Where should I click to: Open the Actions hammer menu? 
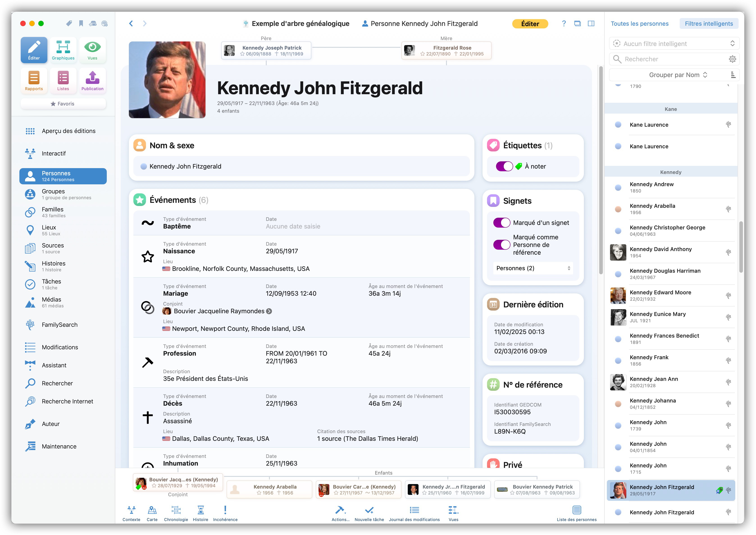[340, 514]
